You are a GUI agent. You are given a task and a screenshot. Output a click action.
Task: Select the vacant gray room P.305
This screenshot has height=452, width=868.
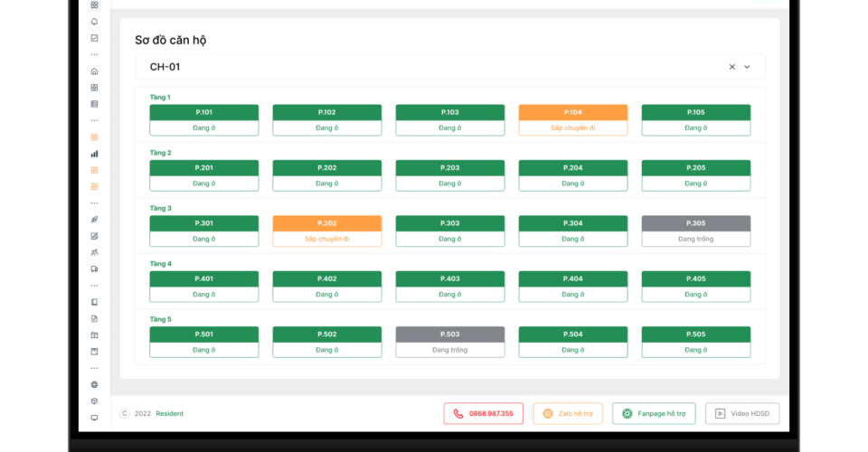coord(695,231)
